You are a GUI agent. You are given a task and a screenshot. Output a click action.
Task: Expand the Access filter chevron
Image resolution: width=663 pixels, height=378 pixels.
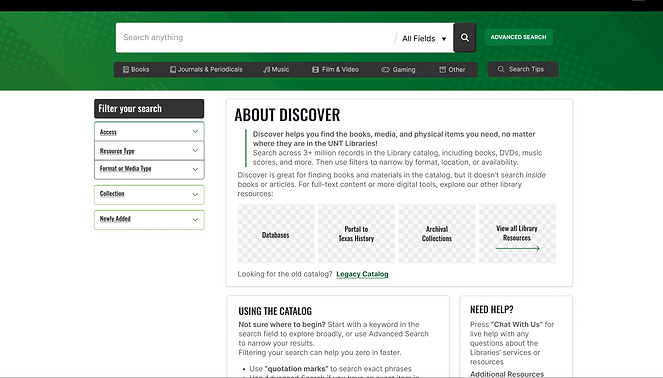tap(195, 131)
